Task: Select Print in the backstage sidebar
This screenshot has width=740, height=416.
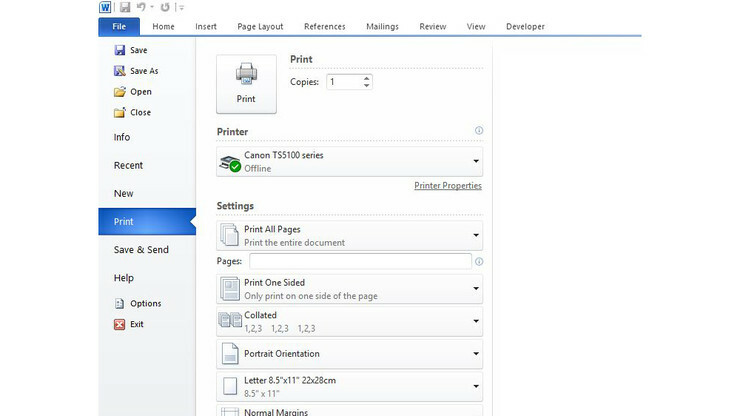Action: coord(147,221)
